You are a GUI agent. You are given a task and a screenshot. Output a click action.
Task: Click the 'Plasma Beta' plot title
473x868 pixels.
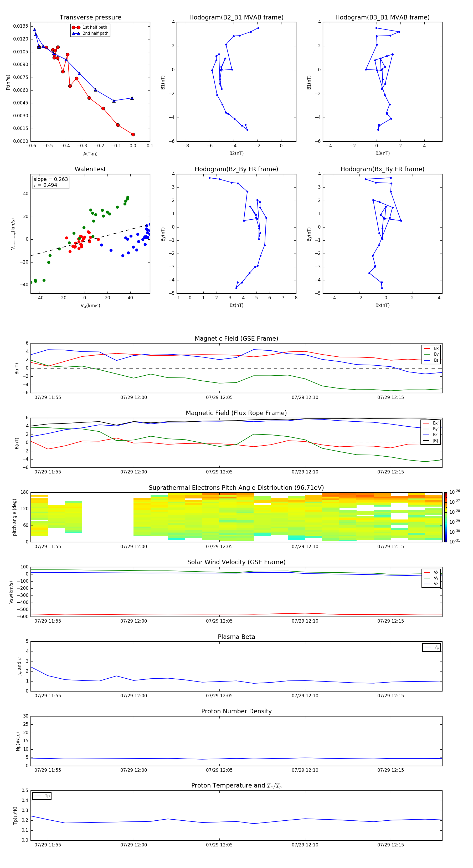pos(236,637)
